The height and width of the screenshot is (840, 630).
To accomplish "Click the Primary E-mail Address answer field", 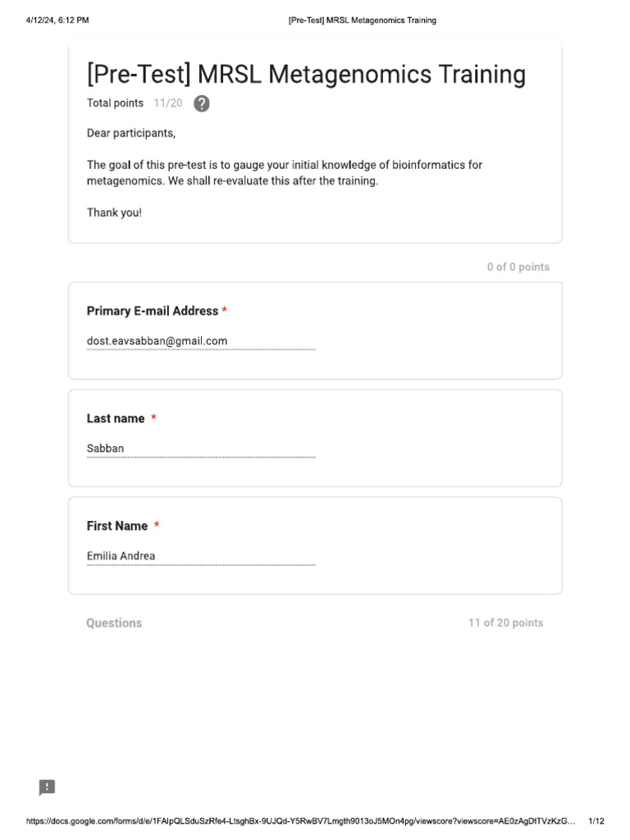I will point(200,341).
